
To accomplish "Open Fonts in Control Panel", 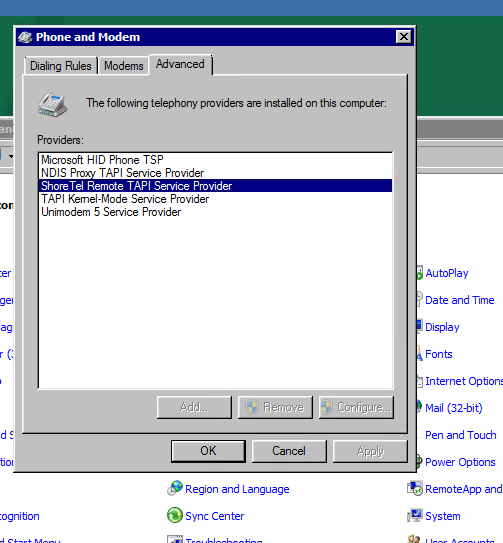I will pyautogui.click(x=439, y=354).
